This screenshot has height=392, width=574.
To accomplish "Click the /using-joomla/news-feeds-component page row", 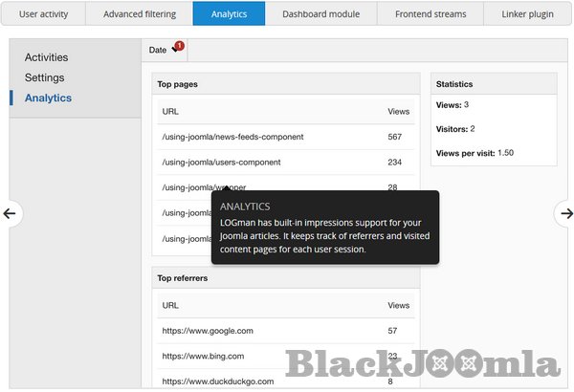I will 232,137.
